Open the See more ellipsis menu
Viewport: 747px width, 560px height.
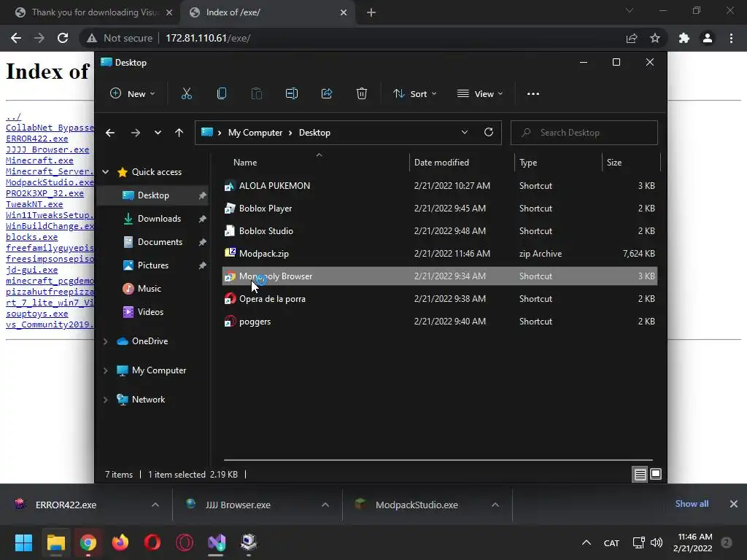point(533,94)
